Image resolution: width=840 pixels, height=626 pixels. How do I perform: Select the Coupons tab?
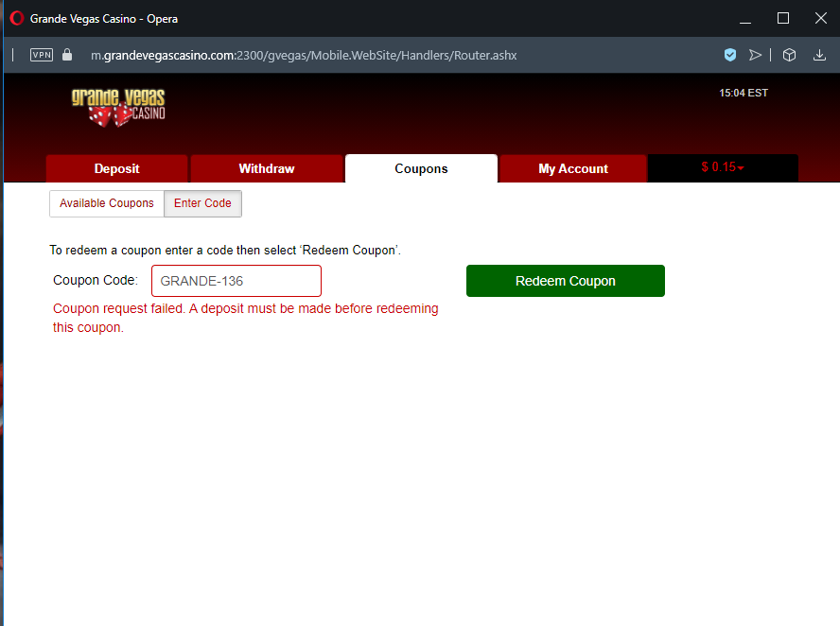pyautogui.click(x=421, y=168)
